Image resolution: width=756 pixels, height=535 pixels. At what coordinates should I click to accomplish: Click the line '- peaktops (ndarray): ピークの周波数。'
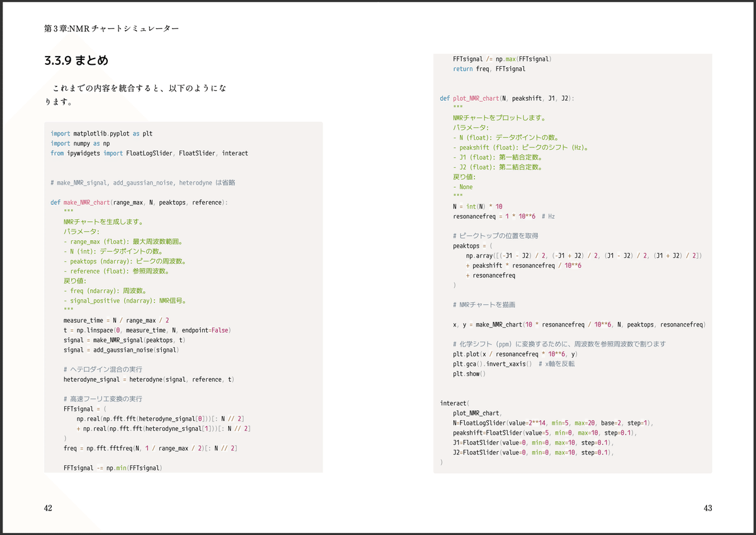[125, 262]
